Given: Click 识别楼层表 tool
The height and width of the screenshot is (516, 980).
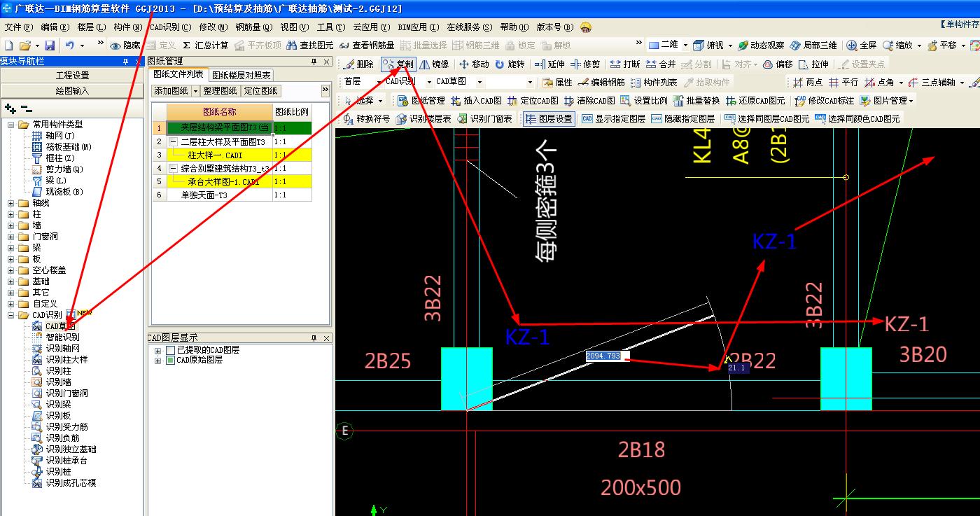Looking at the screenshot, I should click(x=423, y=119).
